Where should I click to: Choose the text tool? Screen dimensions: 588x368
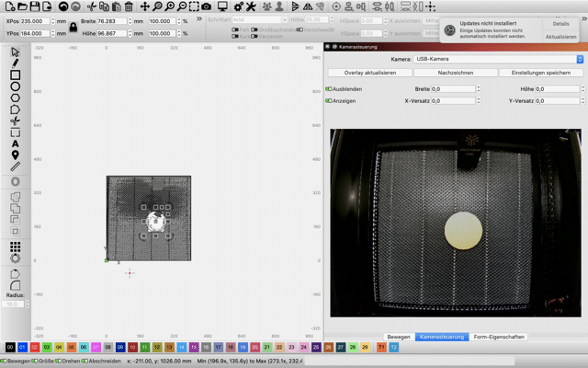tap(16, 144)
